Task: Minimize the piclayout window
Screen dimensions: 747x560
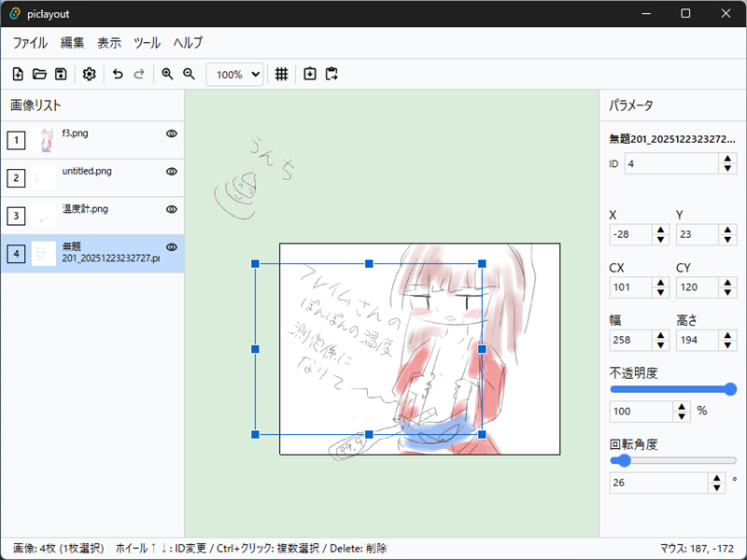Action: tap(646, 13)
